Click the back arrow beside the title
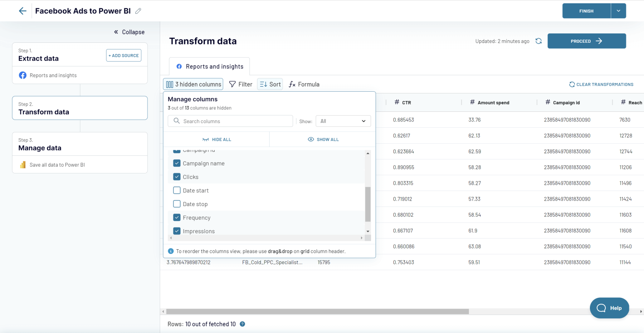 [22, 10]
